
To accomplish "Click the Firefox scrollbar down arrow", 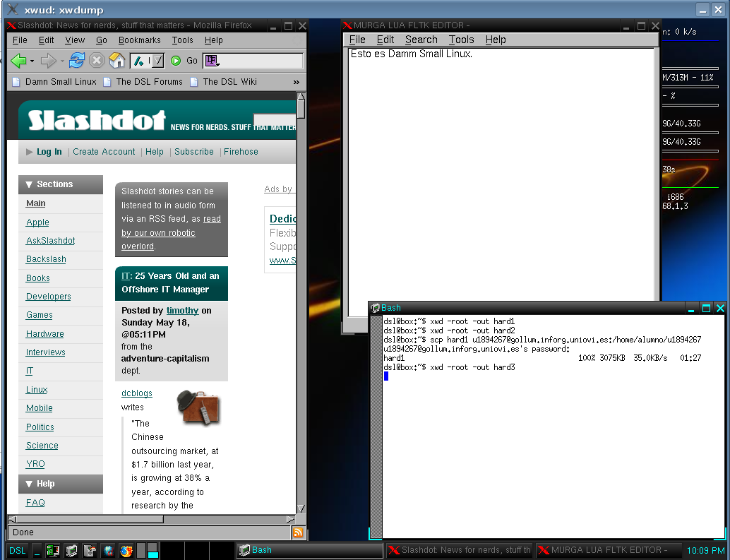I will (x=301, y=508).
